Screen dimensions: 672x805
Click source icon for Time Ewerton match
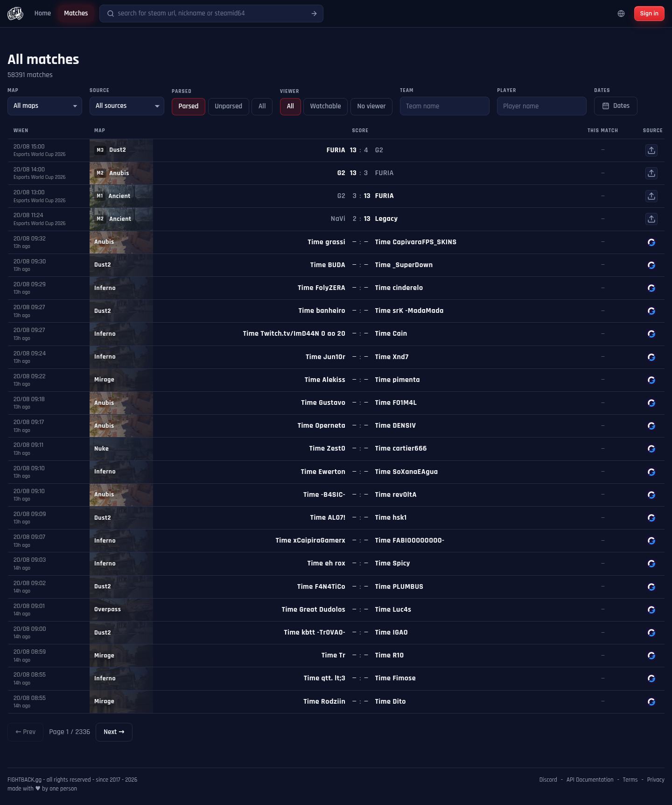point(651,472)
